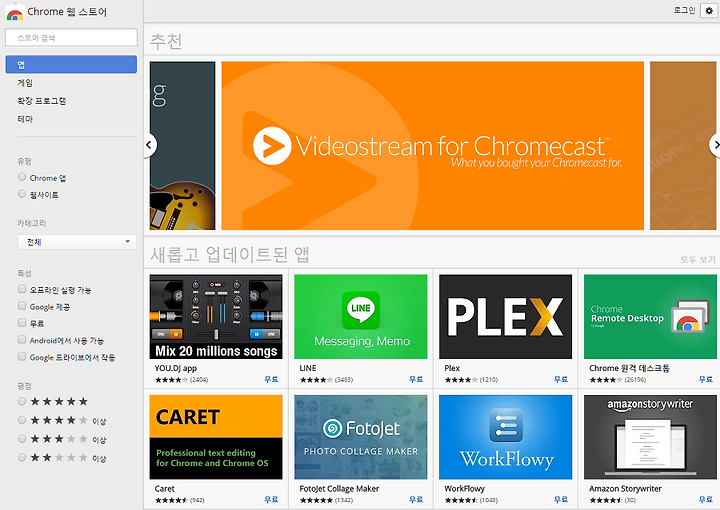The image size is (720, 510).
Task: Click 모두 보기 to view all apps
Action: (x=698, y=260)
